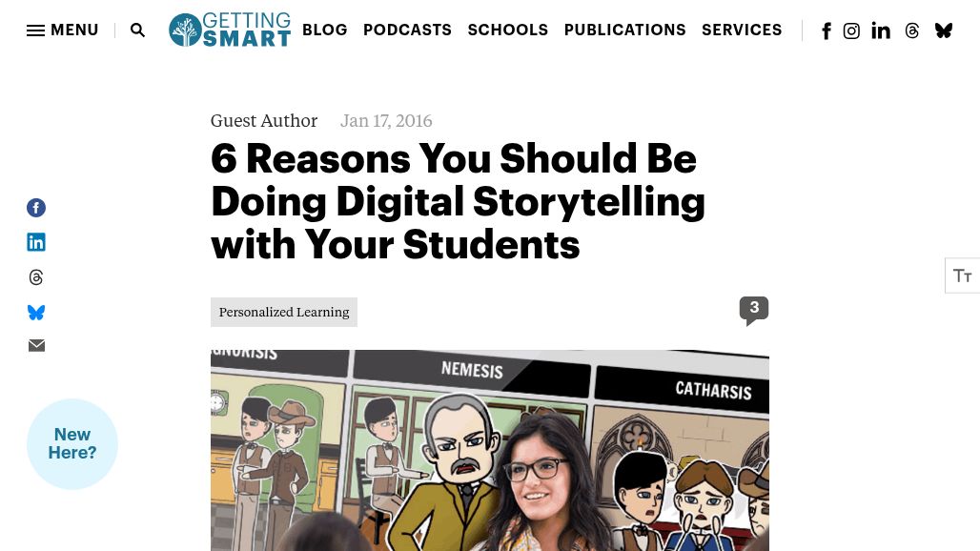
Task: Open the PODCASTS nav item
Action: 407,30
